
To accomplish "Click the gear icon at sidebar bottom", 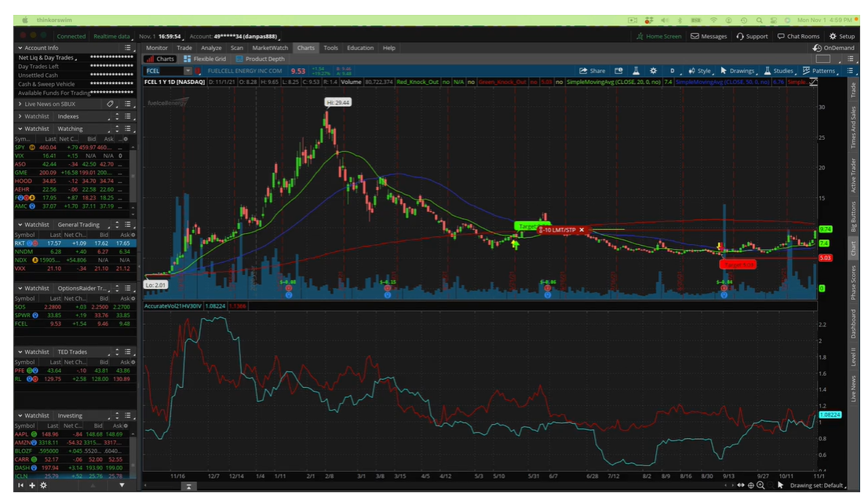I will point(43,485).
